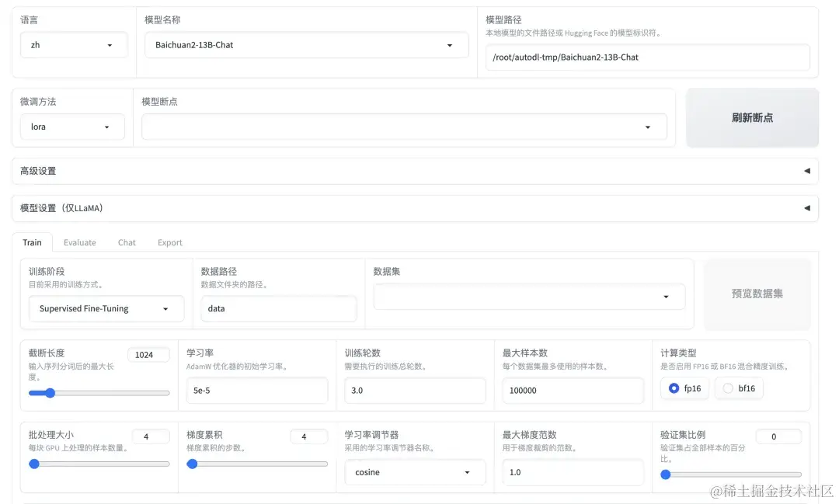839x504 pixels.
Task: Open the 模型断点 dropdown
Action: click(404, 127)
